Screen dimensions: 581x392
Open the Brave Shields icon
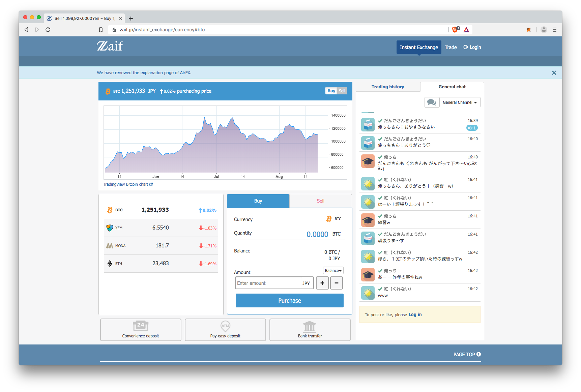tap(456, 30)
